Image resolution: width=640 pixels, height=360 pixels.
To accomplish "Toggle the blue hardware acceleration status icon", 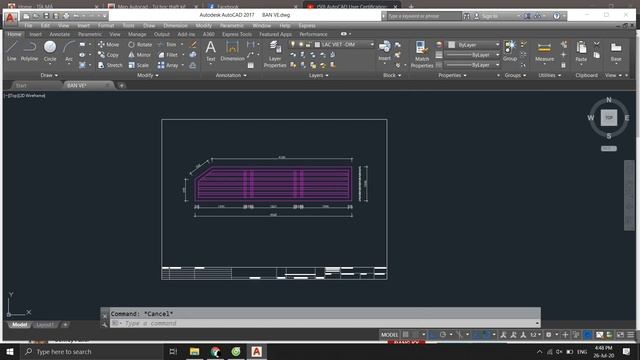I will pyautogui.click(x=587, y=335).
